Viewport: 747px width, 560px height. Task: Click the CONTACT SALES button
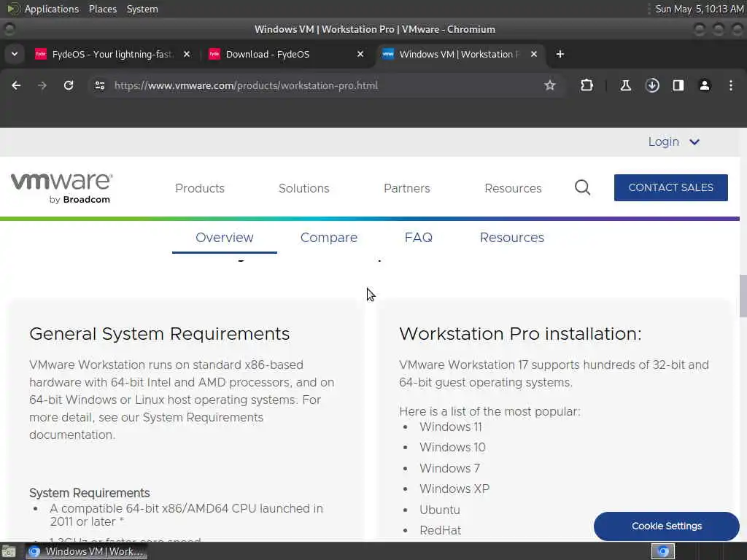671,187
